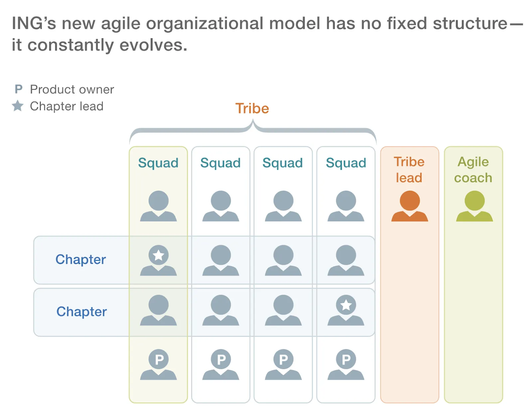Click the product owner icon in third squad

coord(283,364)
